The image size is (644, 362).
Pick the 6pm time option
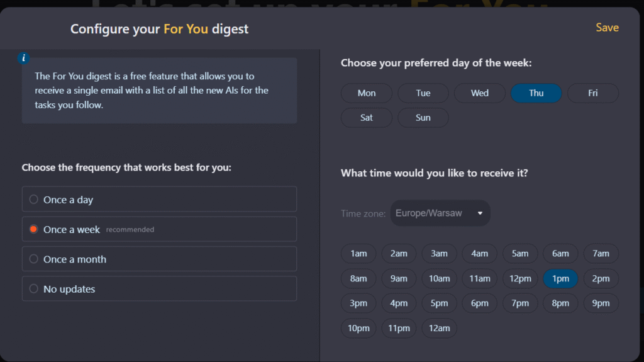pyautogui.click(x=479, y=303)
